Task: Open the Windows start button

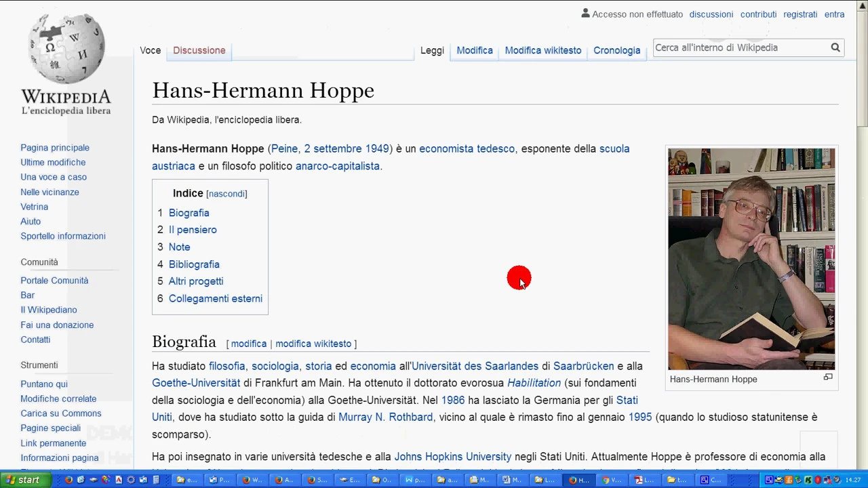Action: coord(26,480)
